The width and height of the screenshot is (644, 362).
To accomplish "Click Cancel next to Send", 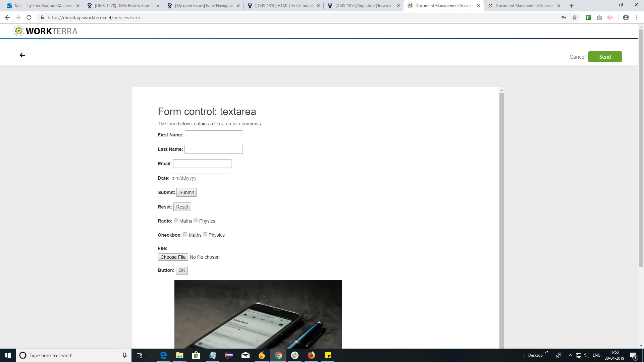I will (577, 57).
